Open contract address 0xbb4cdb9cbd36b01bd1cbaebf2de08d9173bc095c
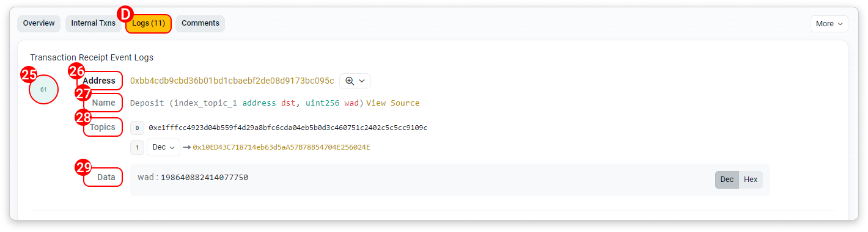Viewport: 868px width, 232px height. pyautogui.click(x=232, y=81)
